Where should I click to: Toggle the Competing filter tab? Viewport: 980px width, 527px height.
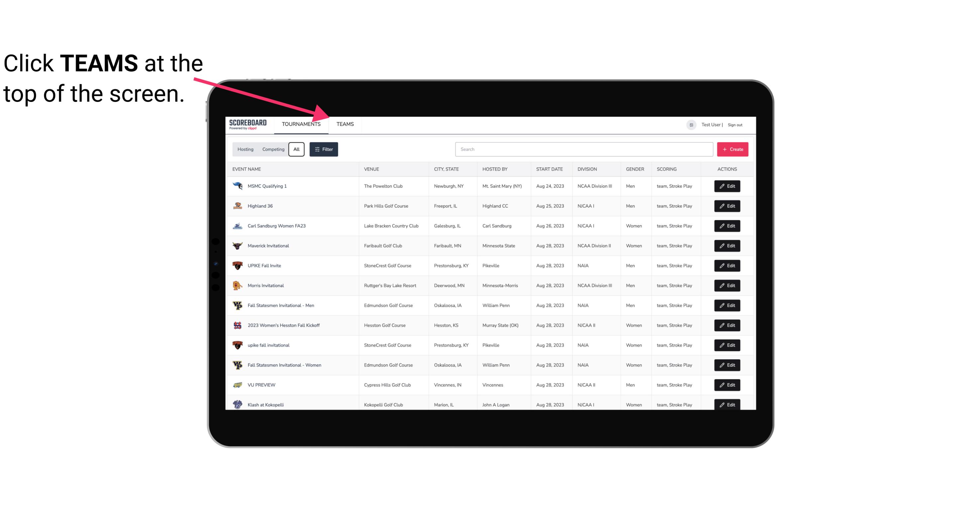273,149
